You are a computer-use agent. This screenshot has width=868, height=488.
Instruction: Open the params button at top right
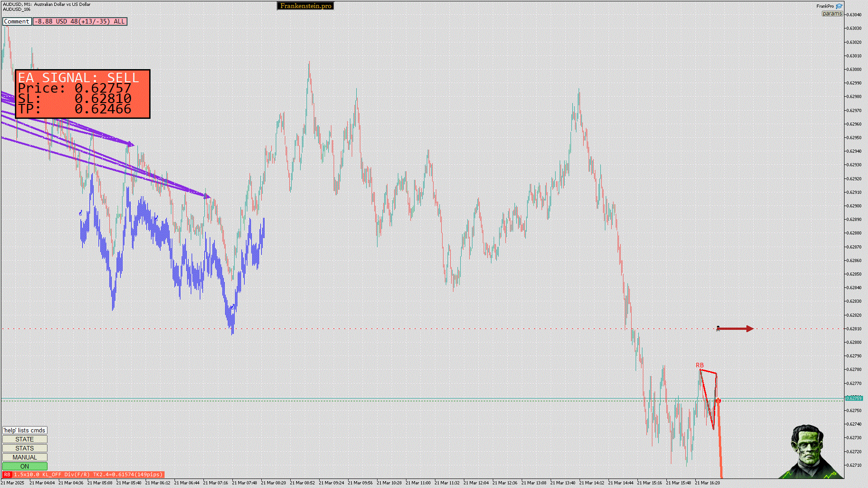(832, 14)
